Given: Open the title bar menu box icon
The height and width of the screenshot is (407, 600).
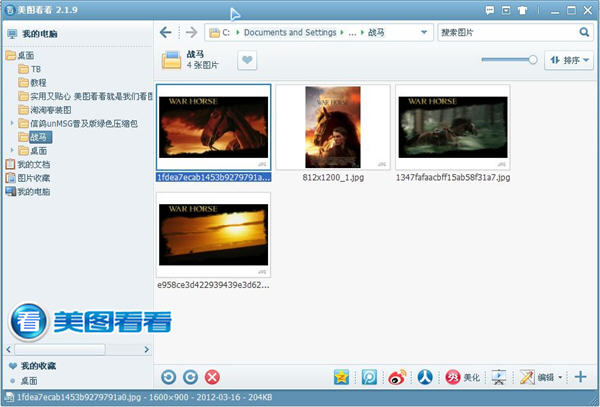Looking at the screenshot, I should (x=506, y=10).
